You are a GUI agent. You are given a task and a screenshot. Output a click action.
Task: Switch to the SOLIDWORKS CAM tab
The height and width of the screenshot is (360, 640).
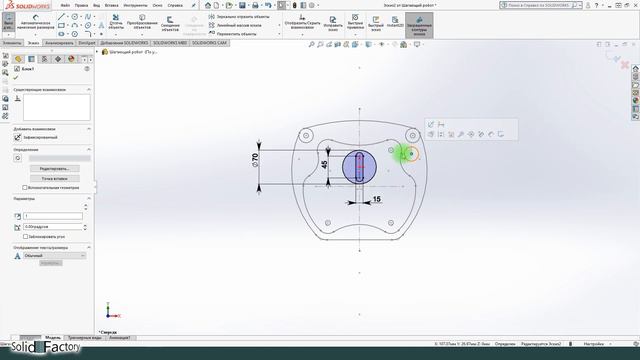click(209, 43)
